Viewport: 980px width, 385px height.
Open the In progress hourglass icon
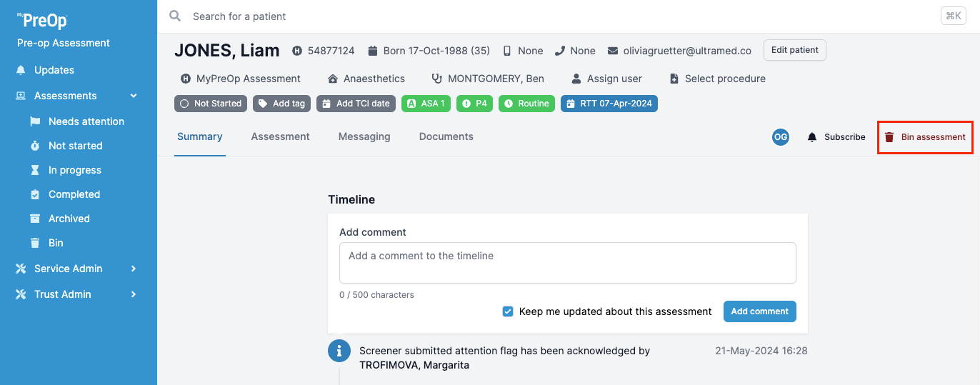pyautogui.click(x=35, y=170)
